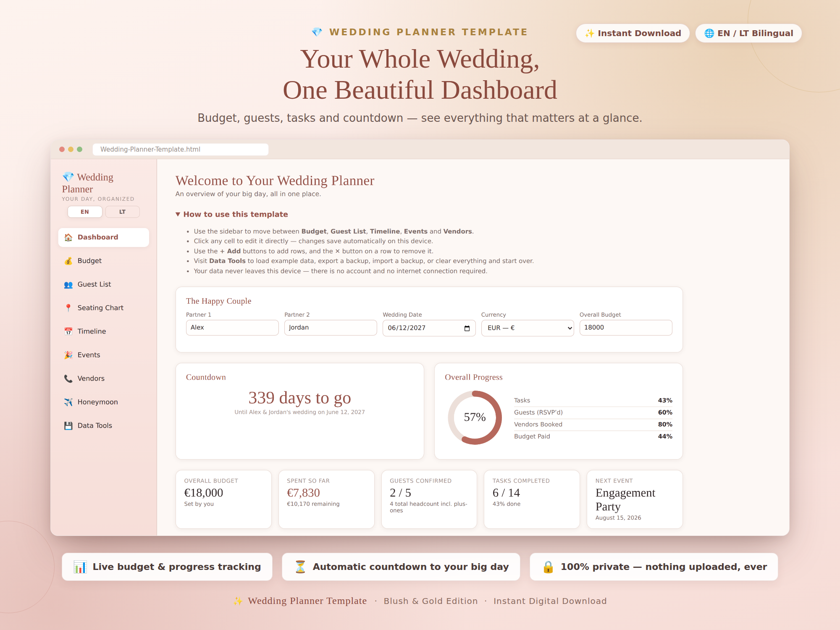840x630 pixels.
Task: Go to the Guest List page
Action: tap(104, 284)
